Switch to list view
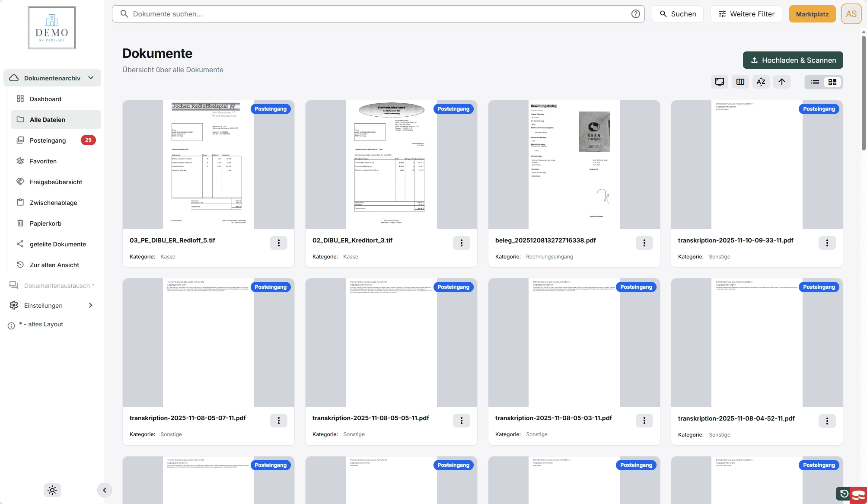This screenshot has height=504, width=867. click(x=815, y=82)
